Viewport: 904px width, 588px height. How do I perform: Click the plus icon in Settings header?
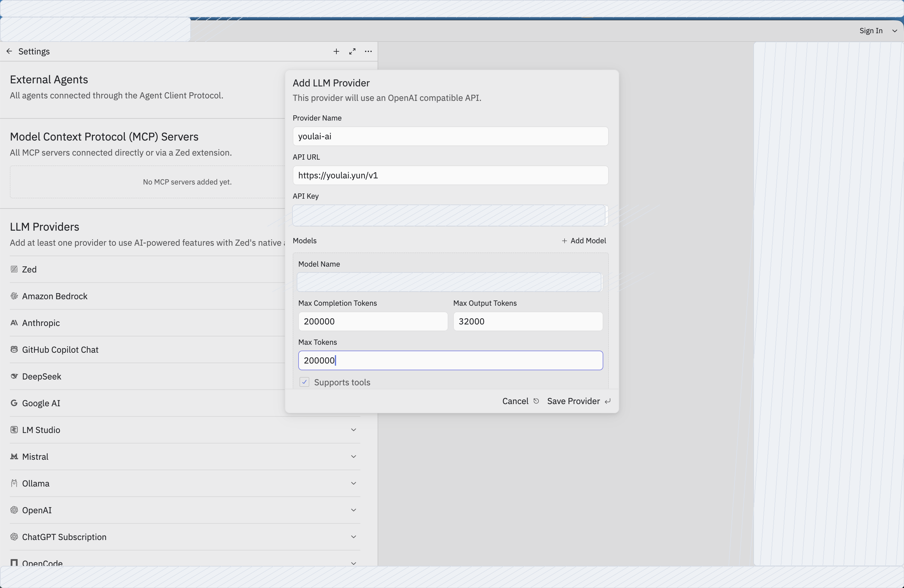(x=336, y=51)
